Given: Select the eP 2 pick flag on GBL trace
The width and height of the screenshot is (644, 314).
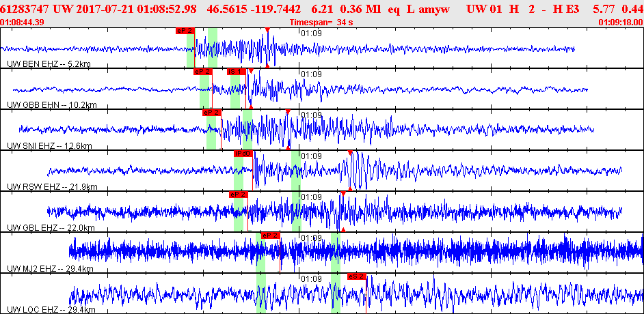Looking at the screenshot, I should [x=238, y=195].
